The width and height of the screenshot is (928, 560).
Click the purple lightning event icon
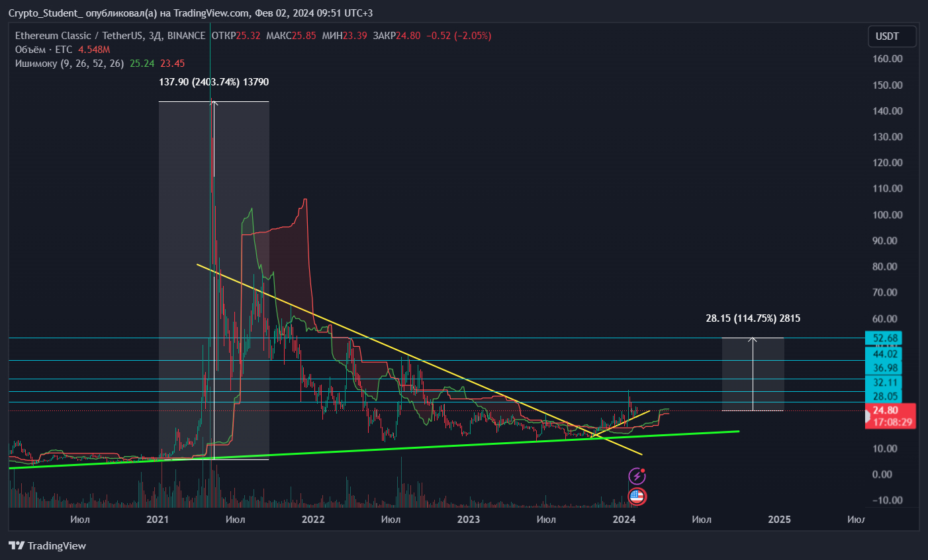(x=637, y=475)
